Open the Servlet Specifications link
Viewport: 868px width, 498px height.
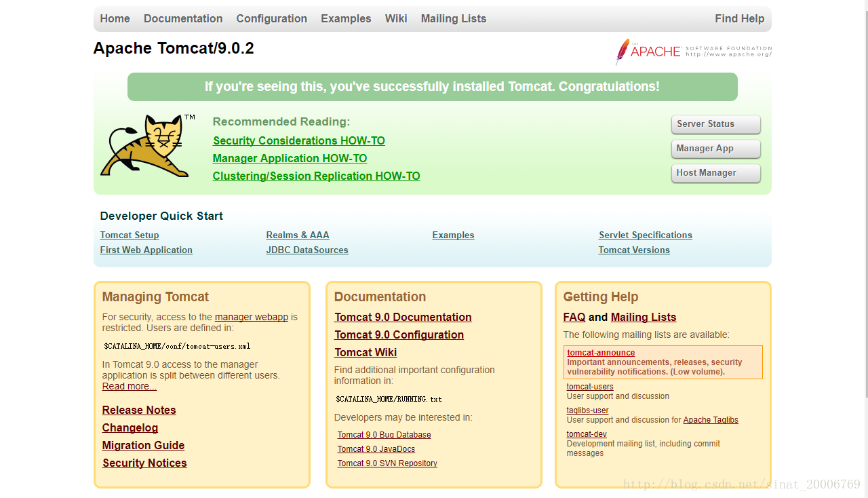click(x=646, y=235)
